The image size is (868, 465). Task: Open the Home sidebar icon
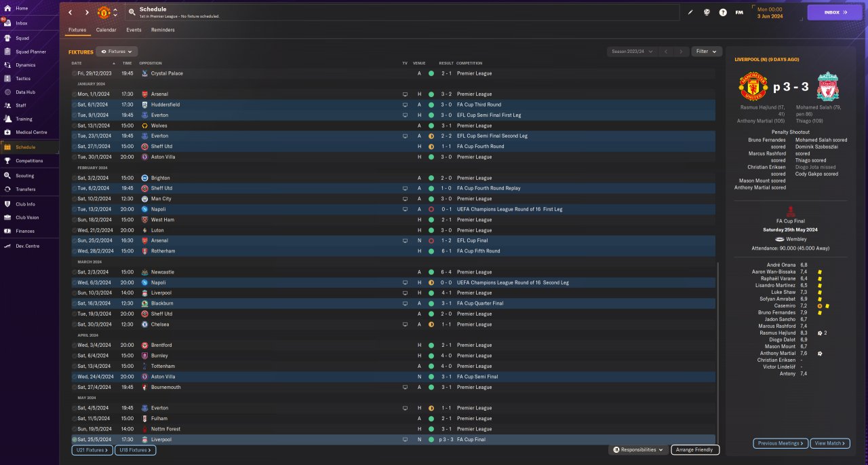(x=7, y=8)
